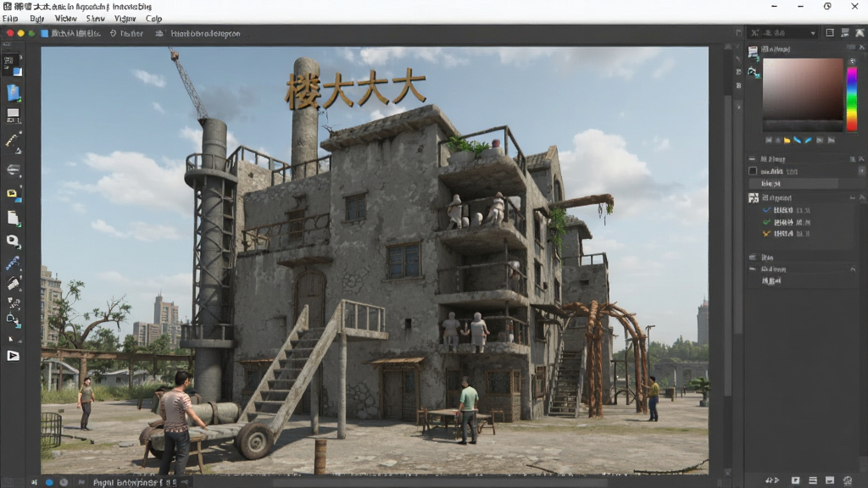Click the rainbow hue slider bar

click(x=852, y=99)
